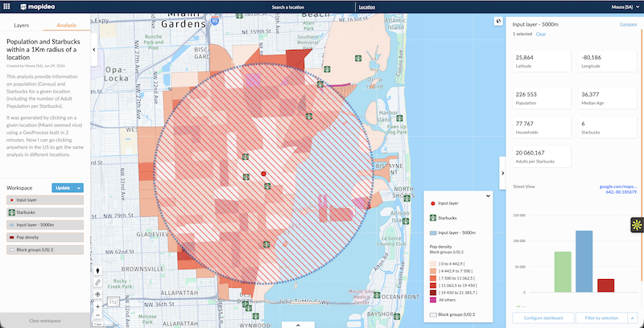
Task: Switch to the Analysis tab
Action: [x=66, y=25]
